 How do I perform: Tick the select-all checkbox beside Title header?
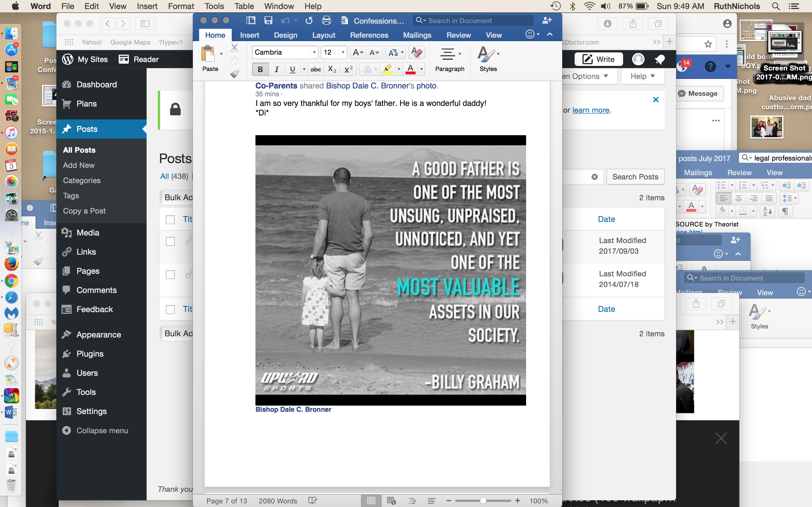[x=171, y=220]
